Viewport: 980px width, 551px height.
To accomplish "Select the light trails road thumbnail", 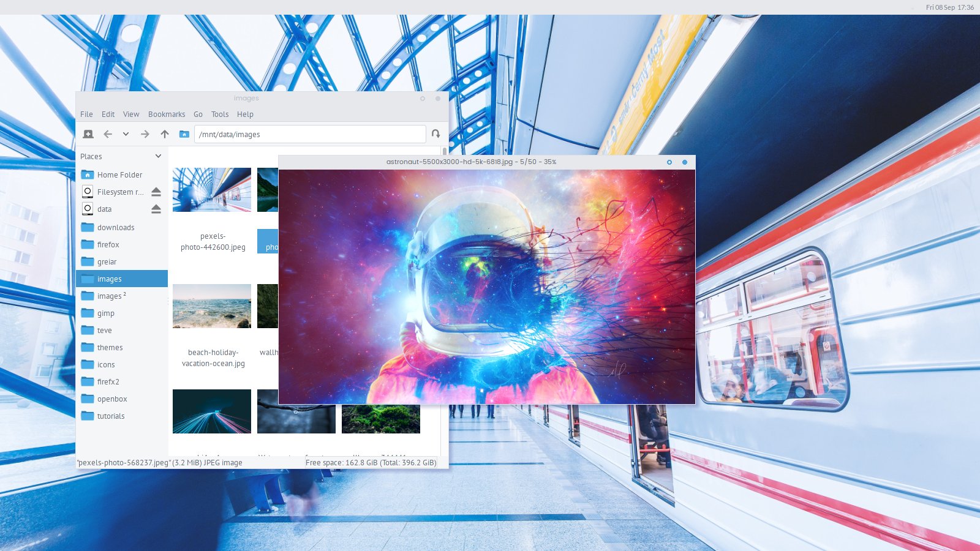I will (x=212, y=411).
